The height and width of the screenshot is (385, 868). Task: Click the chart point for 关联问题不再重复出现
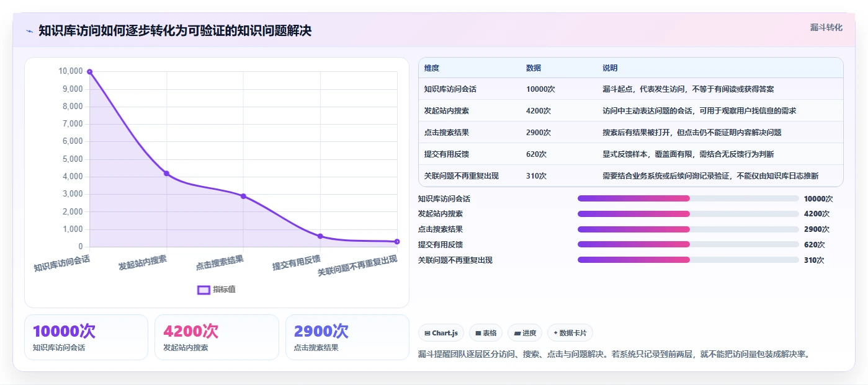[x=397, y=242]
